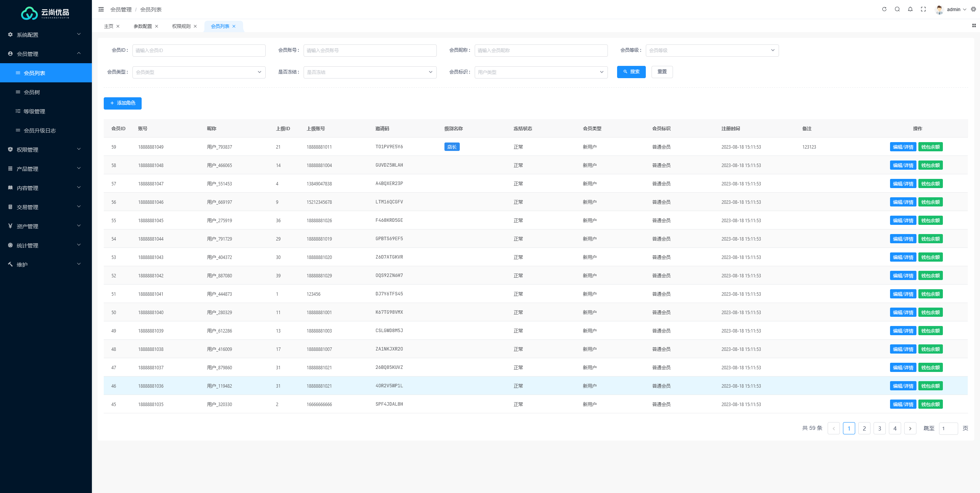Focus the 会员昵称 input field
Screen dimensions: 980x493
pos(541,50)
